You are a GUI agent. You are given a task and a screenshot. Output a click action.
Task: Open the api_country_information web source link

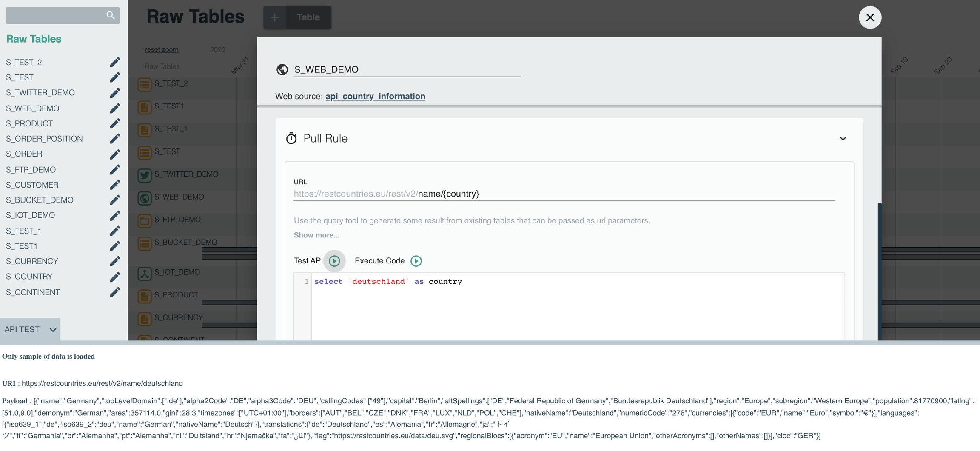375,96
